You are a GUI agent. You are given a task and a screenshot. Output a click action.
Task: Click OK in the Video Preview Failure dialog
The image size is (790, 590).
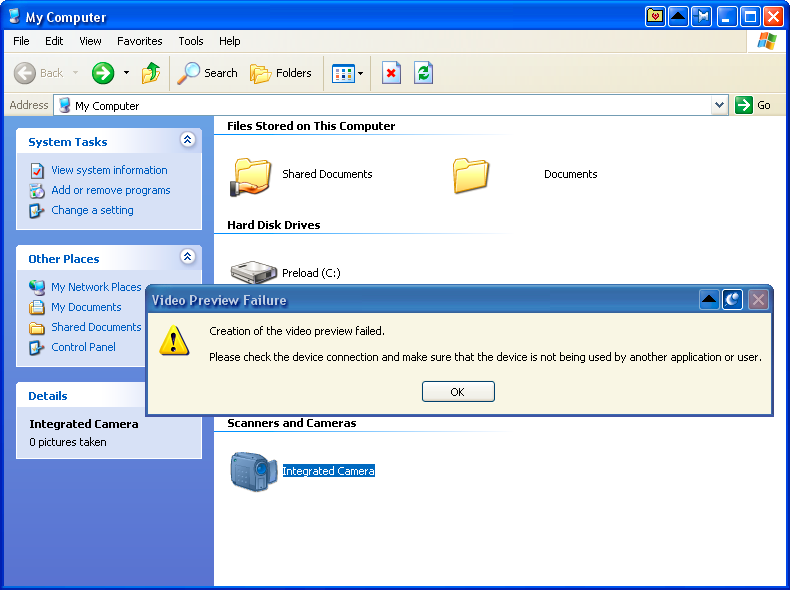click(458, 392)
